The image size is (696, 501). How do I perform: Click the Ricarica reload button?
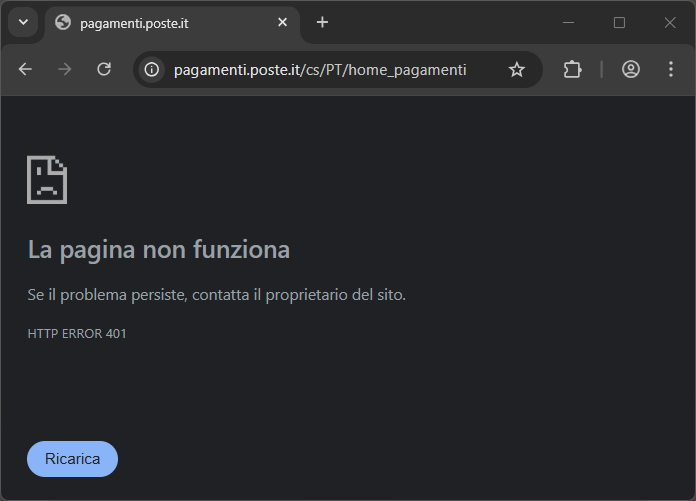pos(72,459)
